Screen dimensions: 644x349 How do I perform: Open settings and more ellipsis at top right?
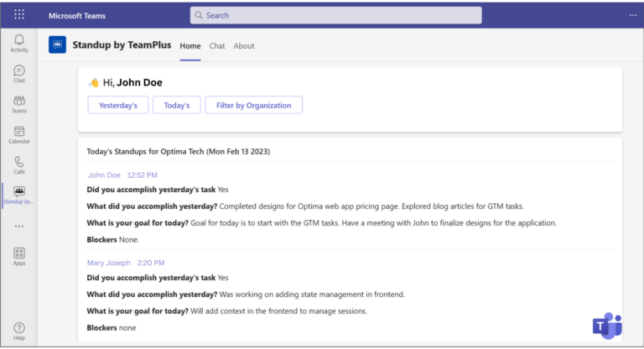click(x=633, y=15)
